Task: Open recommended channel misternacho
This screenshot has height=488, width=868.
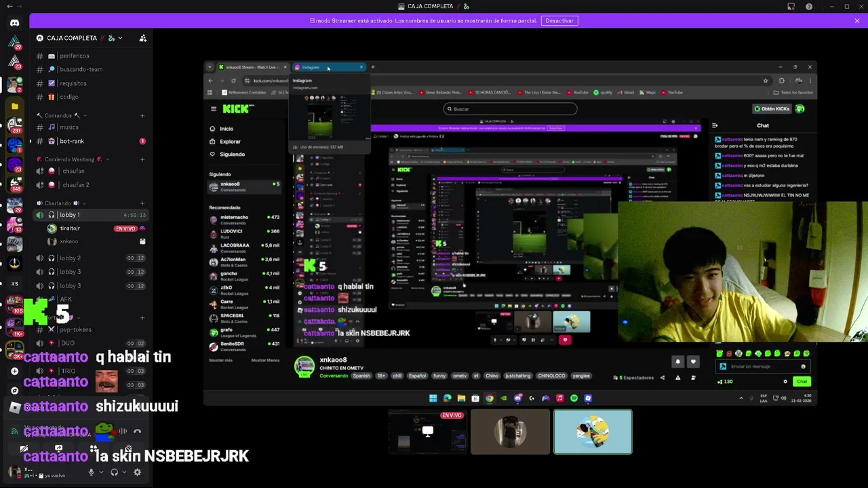Action: point(244,220)
